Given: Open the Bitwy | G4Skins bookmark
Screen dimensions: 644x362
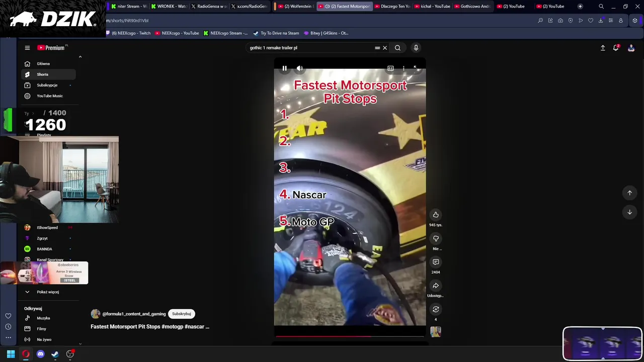Looking at the screenshot, I should pos(326,33).
